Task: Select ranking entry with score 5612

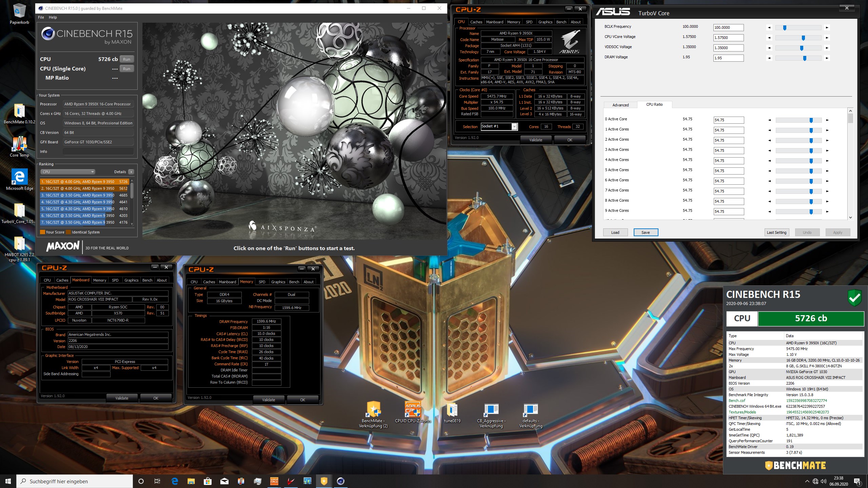Action: tap(84, 188)
